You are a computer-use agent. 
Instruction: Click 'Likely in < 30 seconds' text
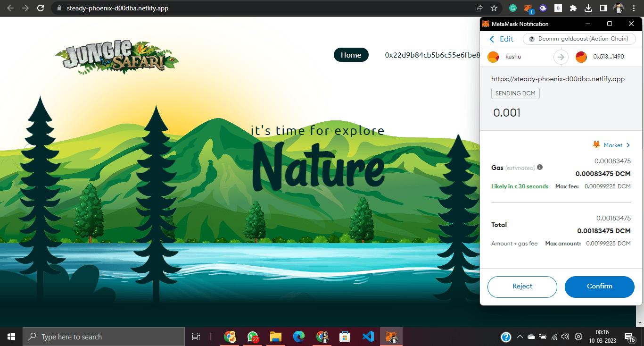tap(520, 186)
